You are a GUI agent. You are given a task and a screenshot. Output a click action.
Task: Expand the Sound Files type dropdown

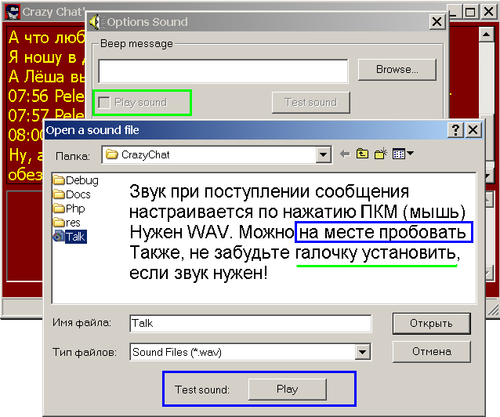[x=363, y=352]
